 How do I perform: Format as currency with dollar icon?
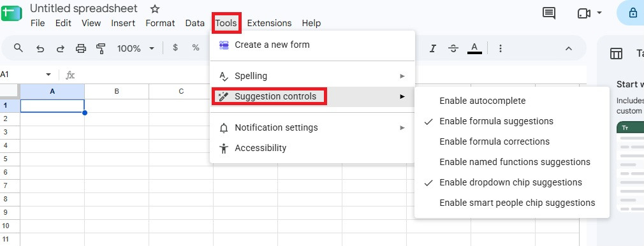tap(175, 48)
